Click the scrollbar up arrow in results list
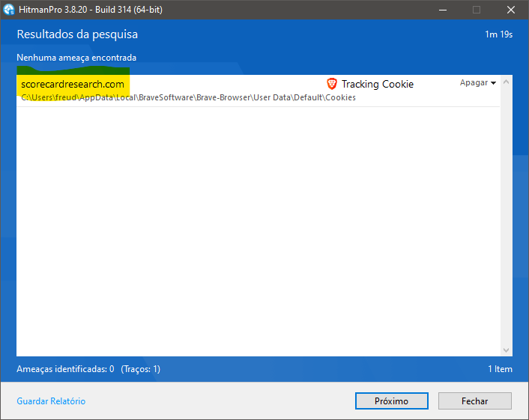The height and width of the screenshot is (420, 529). click(506, 82)
